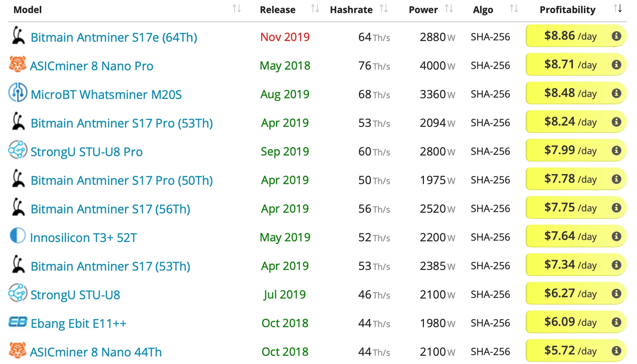Click the Ebang EB logo beside Ebit E11++
The image size is (637, 364).
[x=18, y=322]
